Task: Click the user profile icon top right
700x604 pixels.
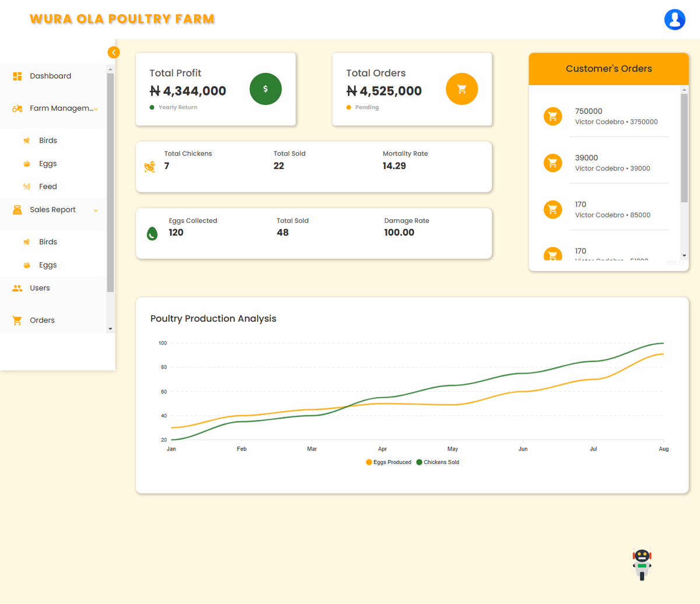Action: click(x=675, y=19)
